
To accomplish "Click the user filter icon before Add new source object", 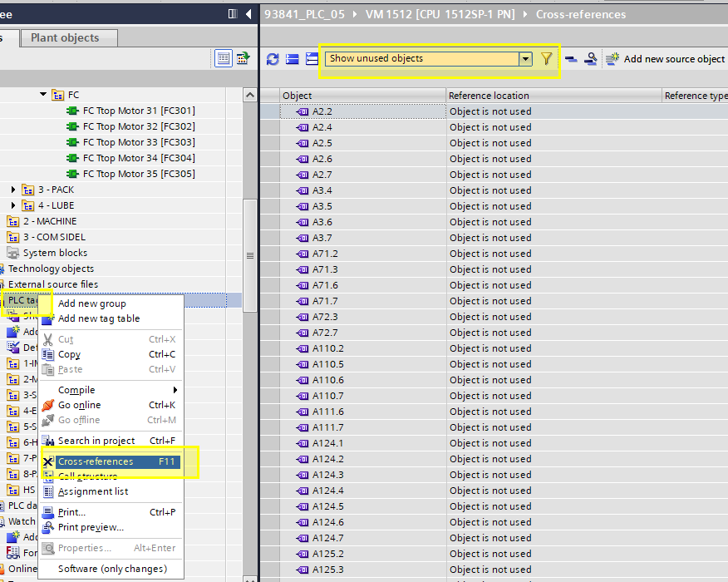I will tap(591, 59).
